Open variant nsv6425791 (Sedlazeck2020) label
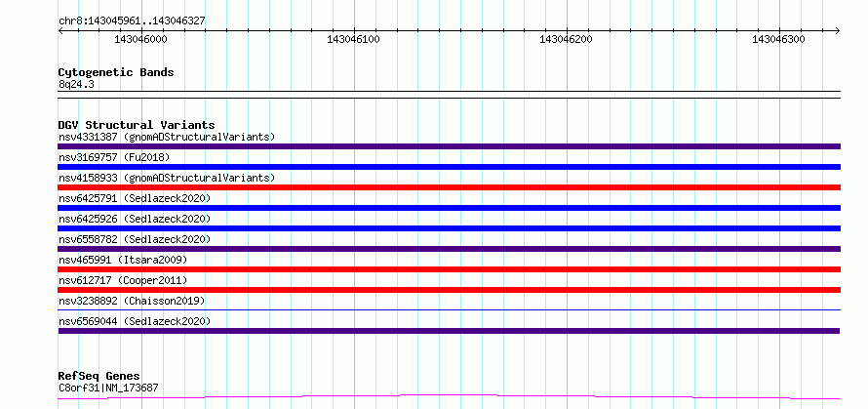The height and width of the screenshot is (409, 868). (135, 198)
